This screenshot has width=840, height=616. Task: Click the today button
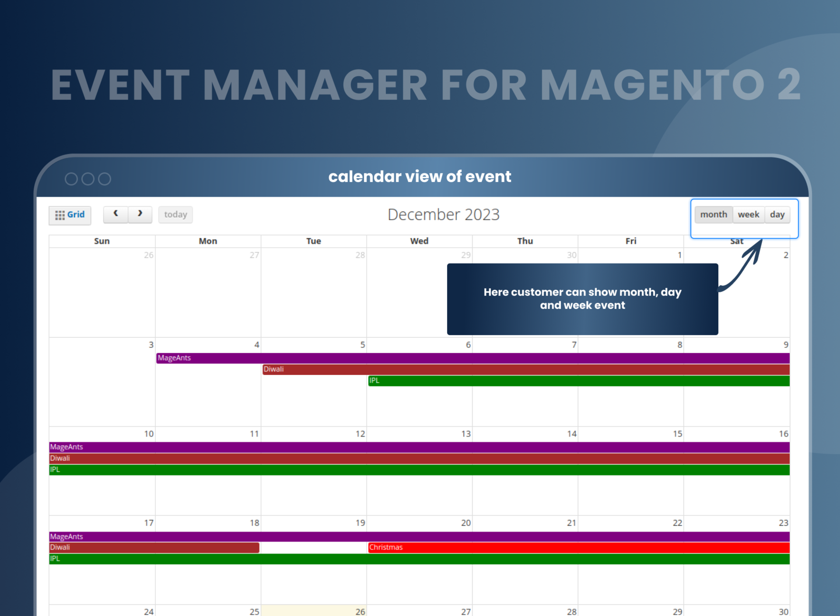pos(176,215)
